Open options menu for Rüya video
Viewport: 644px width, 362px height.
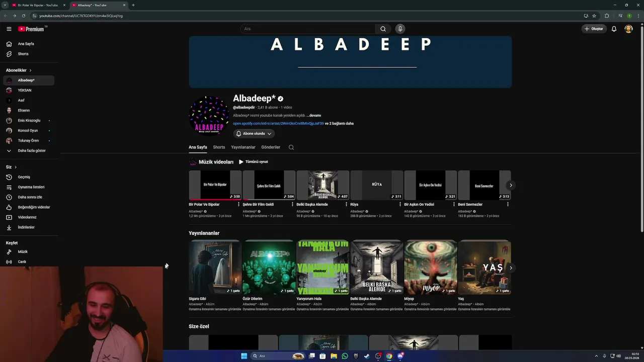pos(400,205)
